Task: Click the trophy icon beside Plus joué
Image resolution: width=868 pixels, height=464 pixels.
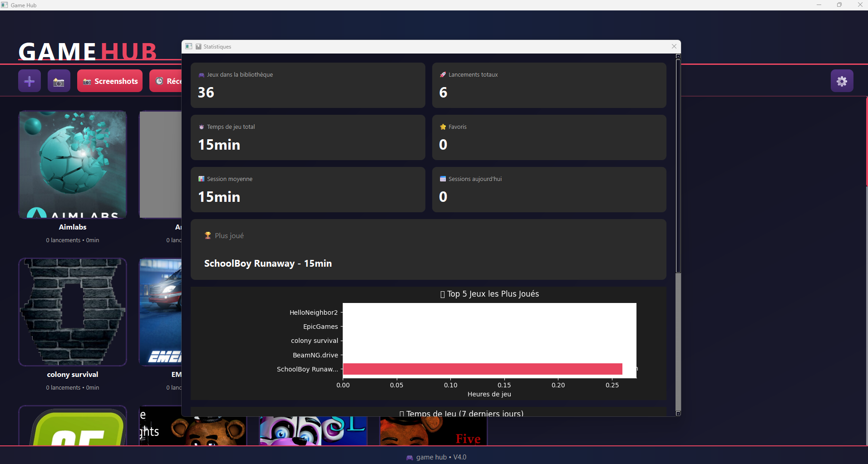Action: (x=208, y=235)
